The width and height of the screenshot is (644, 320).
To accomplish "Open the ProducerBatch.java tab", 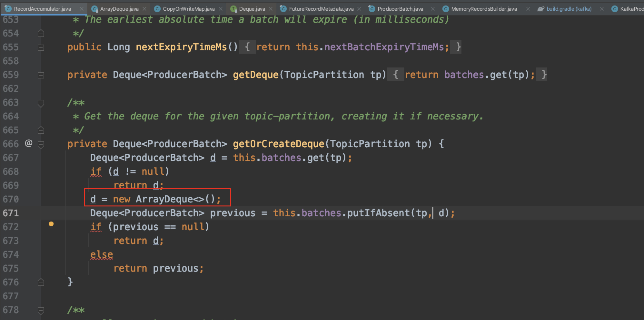I will tap(400, 9).
